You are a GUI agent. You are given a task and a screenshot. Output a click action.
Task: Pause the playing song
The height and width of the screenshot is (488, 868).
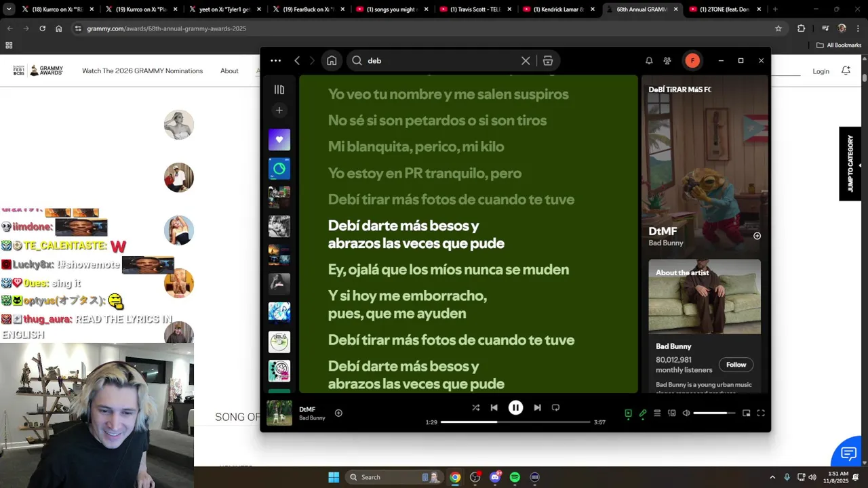click(x=515, y=407)
